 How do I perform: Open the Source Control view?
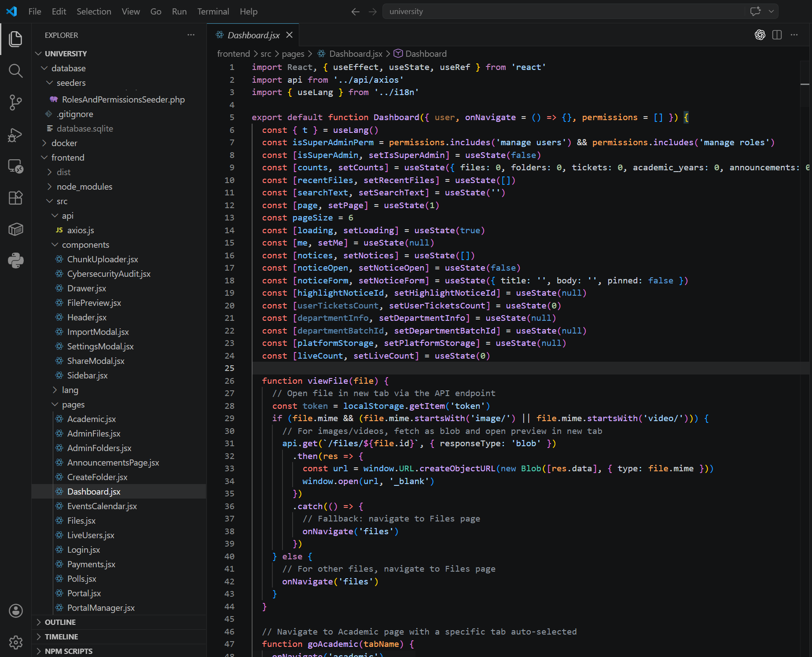(x=16, y=102)
